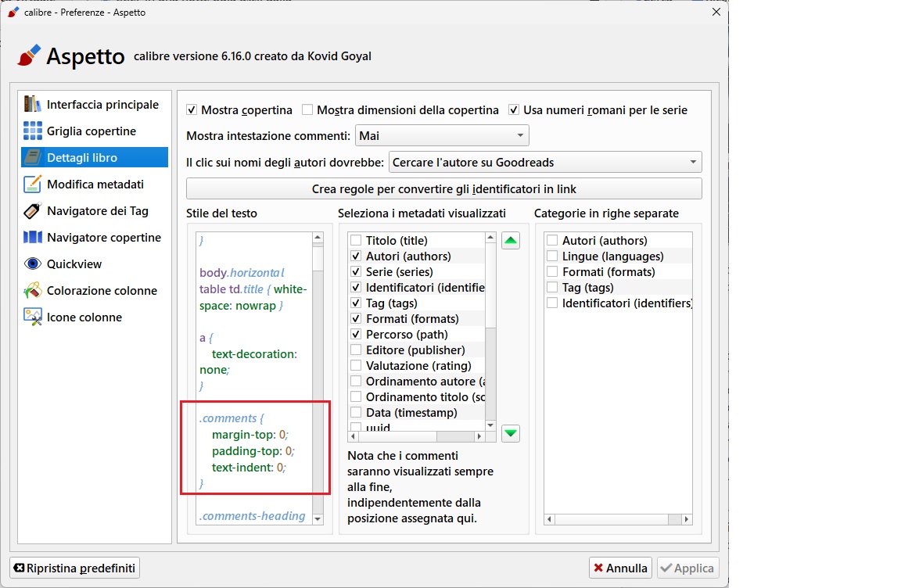The image size is (901, 588).
Task: Check Ordinamento titolo metadata field
Action: (x=356, y=396)
